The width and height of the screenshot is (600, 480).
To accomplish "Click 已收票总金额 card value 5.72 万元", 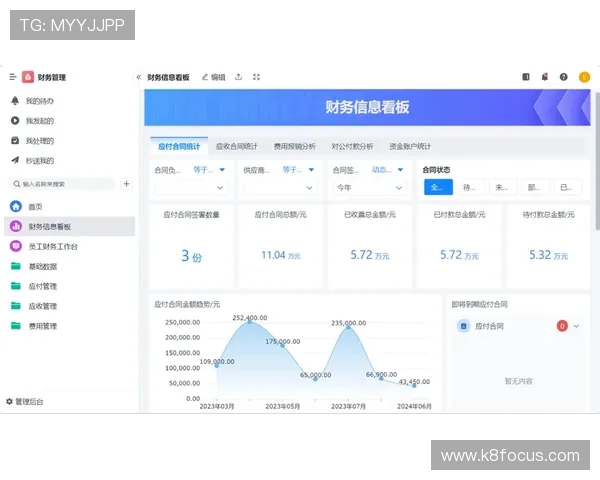I will coord(370,255).
